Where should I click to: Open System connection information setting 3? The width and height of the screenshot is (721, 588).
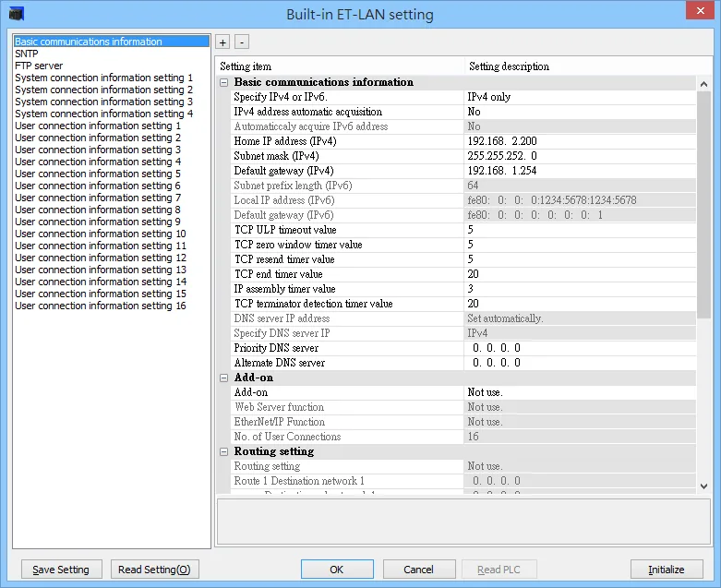pos(104,102)
